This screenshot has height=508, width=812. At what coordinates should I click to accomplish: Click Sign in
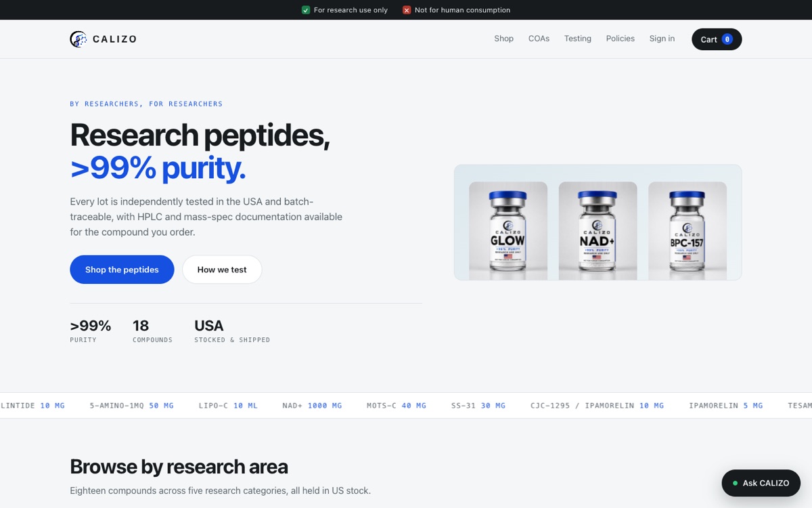tap(662, 39)
